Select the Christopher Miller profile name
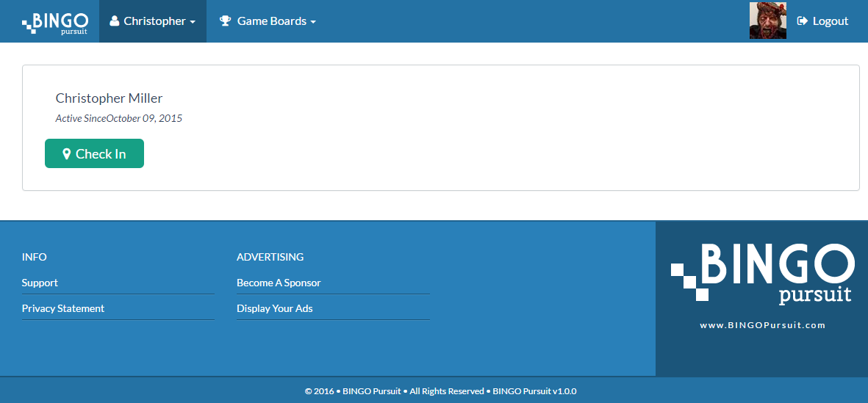868x403 pixels. (x=109, y=98)
